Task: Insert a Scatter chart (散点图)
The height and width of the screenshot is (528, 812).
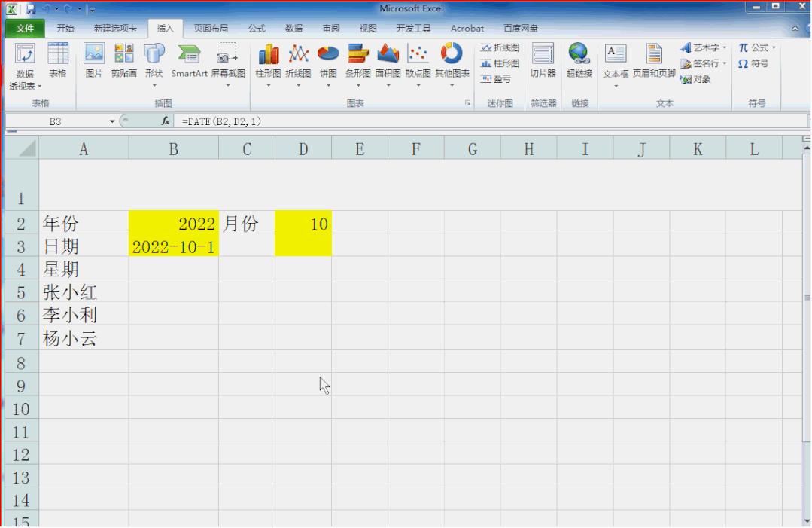Action: pos(418,65)
